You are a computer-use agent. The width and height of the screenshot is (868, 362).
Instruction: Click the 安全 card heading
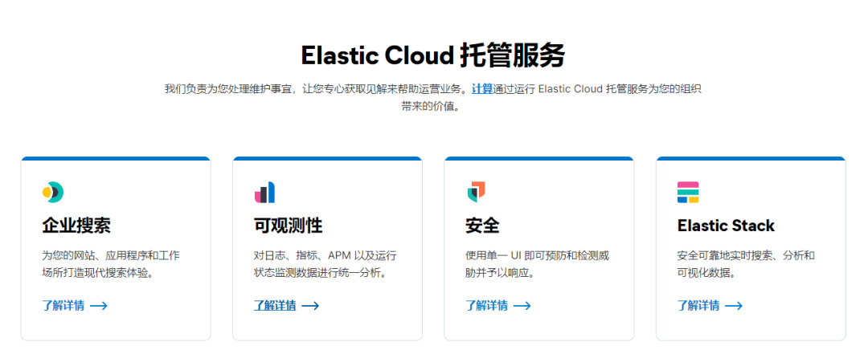483,226
